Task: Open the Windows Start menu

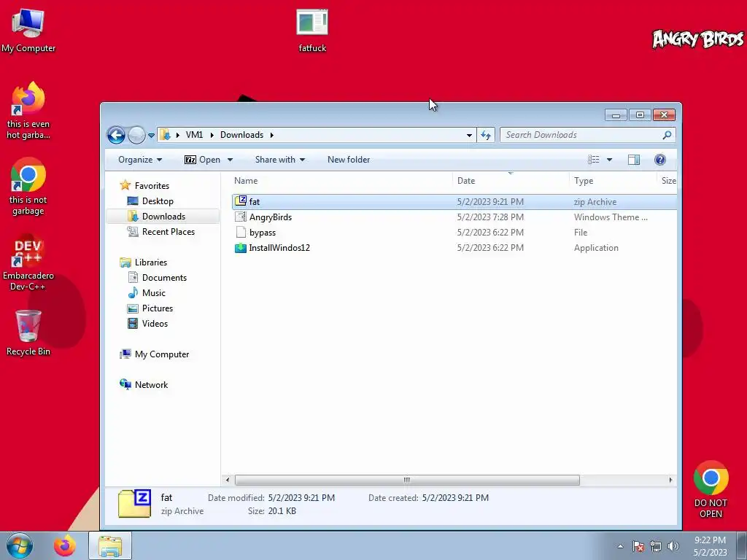Action: coord(20,545)
